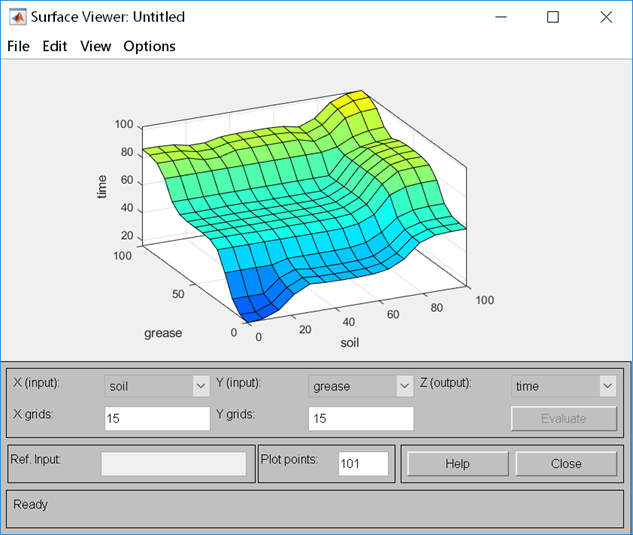
Task: Click the Help button
Action: [458, 464]
